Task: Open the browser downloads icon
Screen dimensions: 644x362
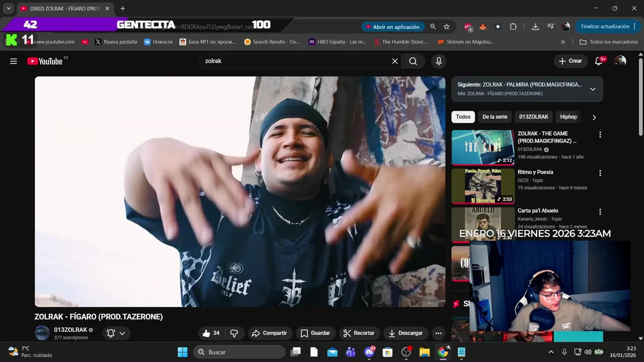Action: (535, 27)
